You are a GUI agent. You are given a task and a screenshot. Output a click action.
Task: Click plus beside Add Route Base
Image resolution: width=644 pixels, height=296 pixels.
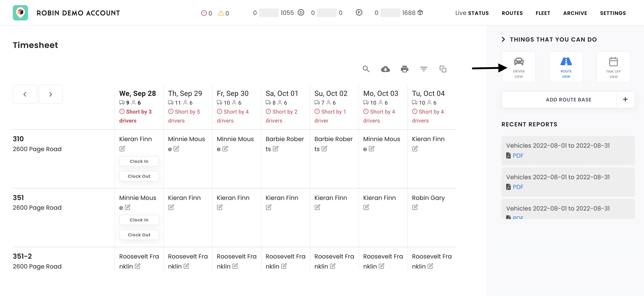point(625,100)
